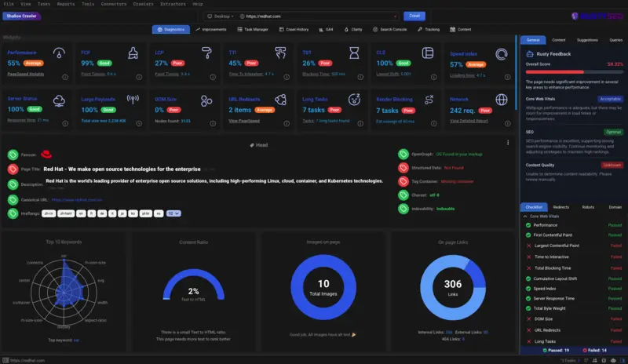Click the Passed: 19 counter
The height and width of the screenshot is (364, 628).
click(556, 351)
